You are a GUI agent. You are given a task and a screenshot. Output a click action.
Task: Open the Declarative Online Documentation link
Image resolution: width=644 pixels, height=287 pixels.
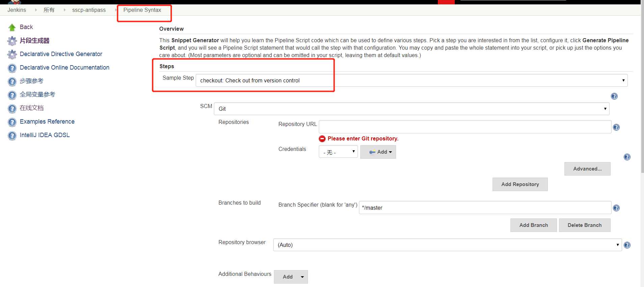pos(64,68)
